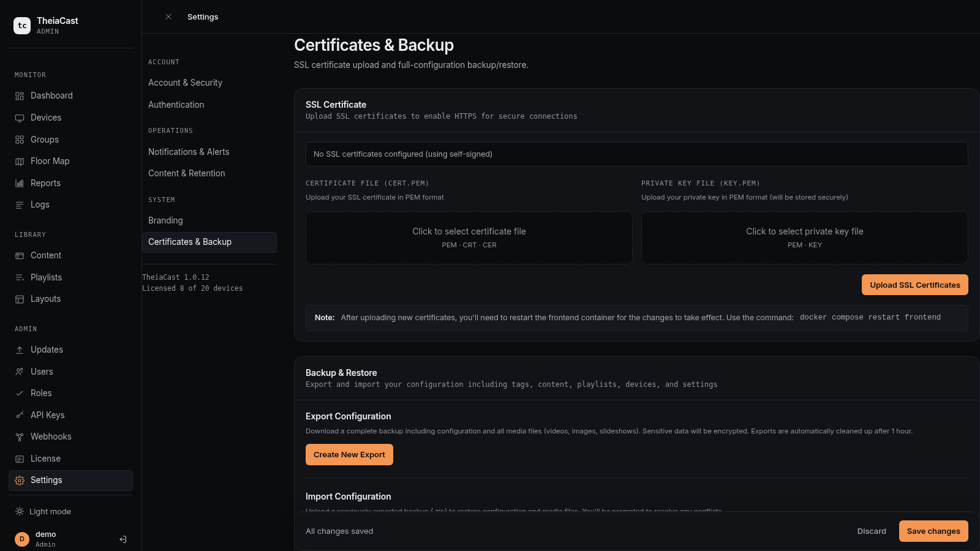Click the Settings gear icon
The width and height of the screenshot is (980, 551).
[20, 481]
